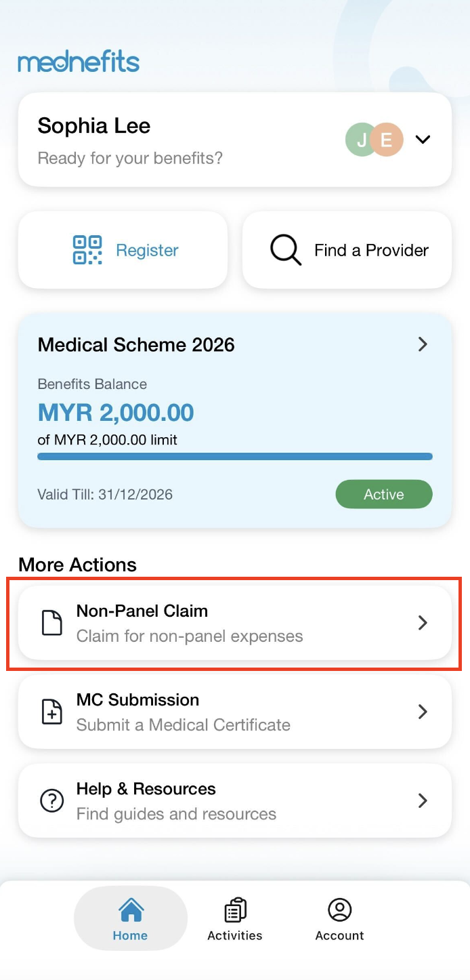Tap the Non-Panel Claim chevron arrow
470x980 pixels.
click(x=423, y=623)
